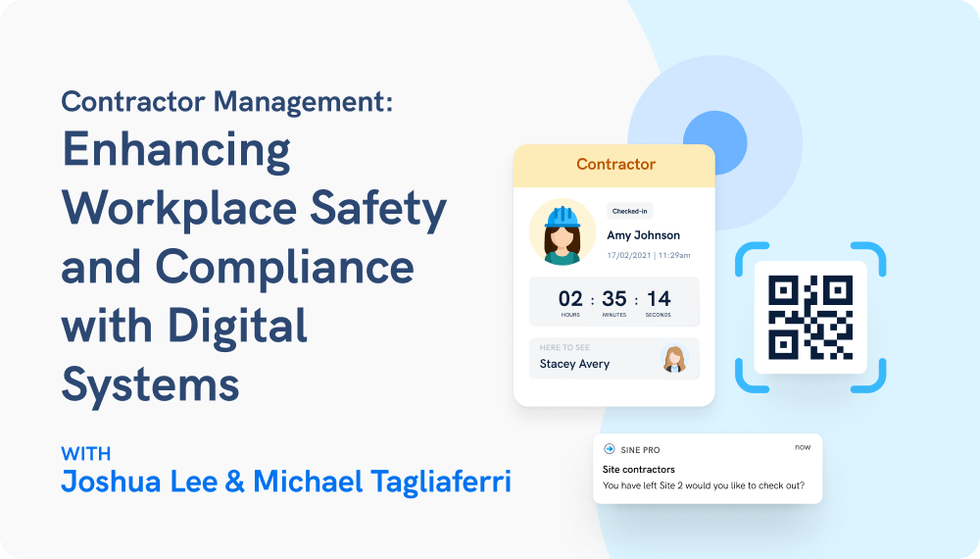Click the 'now' timestamp on notification
The width and height of the screenshot is (980, 559).
coord(803,447)
